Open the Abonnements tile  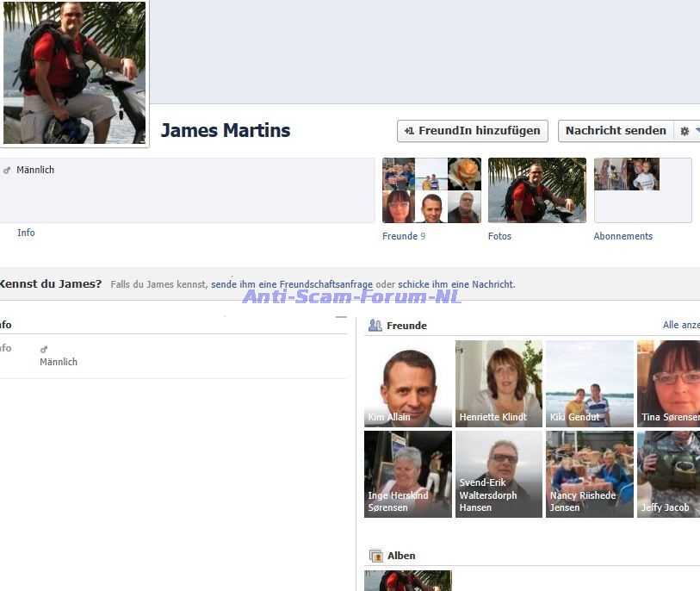[642, 190]
